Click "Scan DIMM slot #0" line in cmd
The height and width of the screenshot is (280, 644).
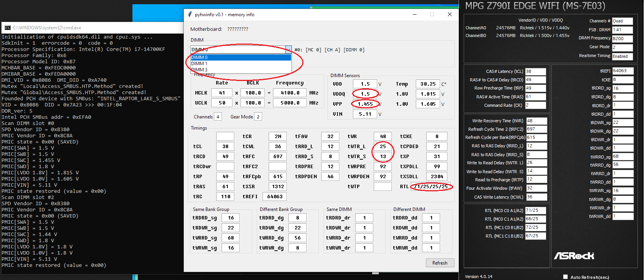[x=28, y=123]
